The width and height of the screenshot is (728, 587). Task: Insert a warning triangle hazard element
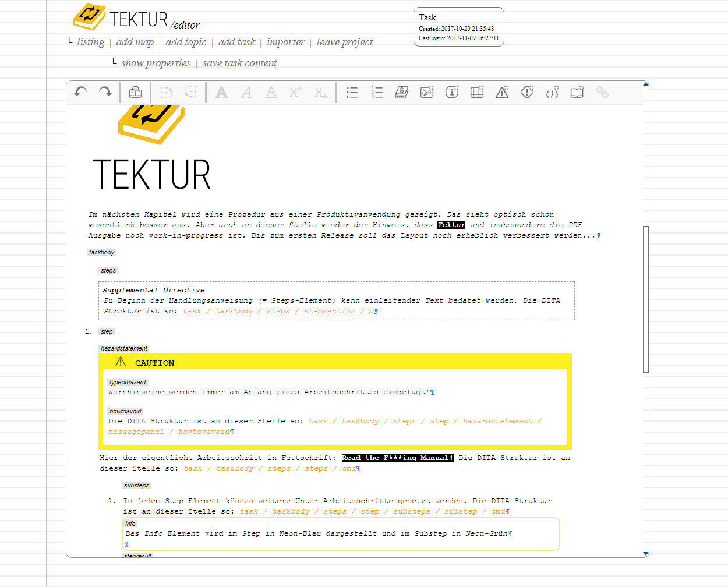point(502,92)
